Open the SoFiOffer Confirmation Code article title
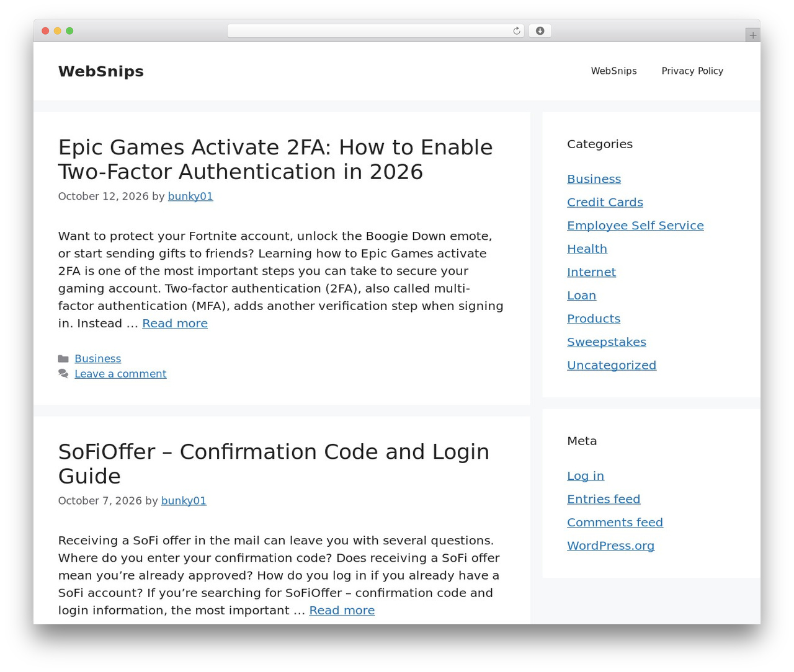 tap(274, 464)
